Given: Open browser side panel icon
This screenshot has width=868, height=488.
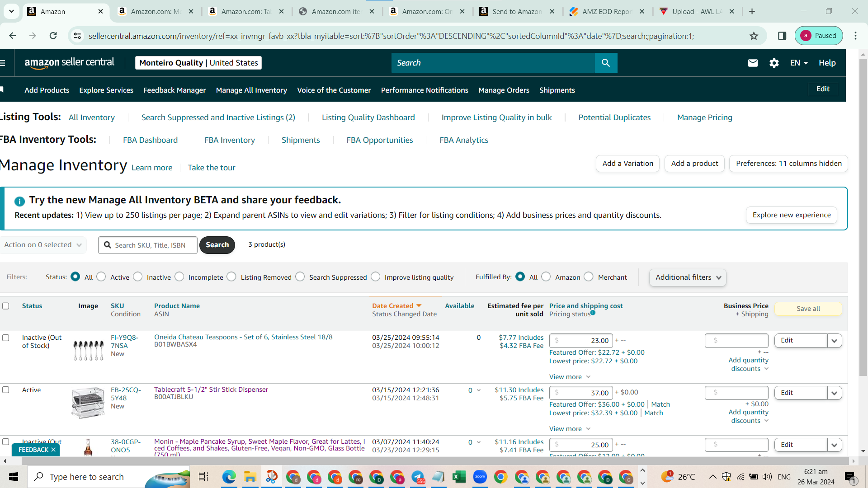Looking at the screenshot, I should click(x=782, y=36).
